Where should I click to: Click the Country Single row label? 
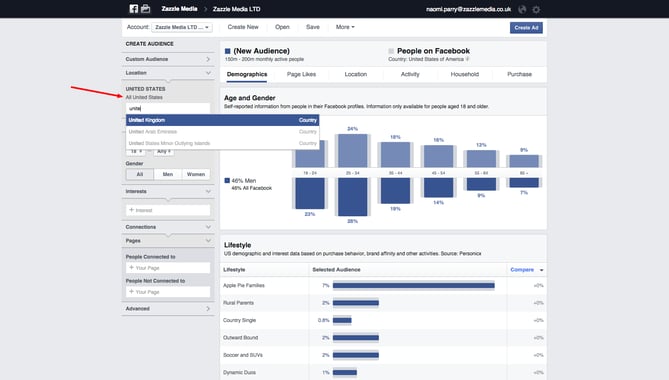[239, 320]
